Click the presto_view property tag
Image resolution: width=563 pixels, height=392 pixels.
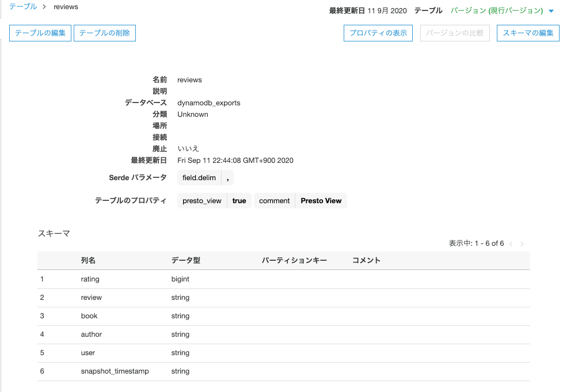(201, 200)
